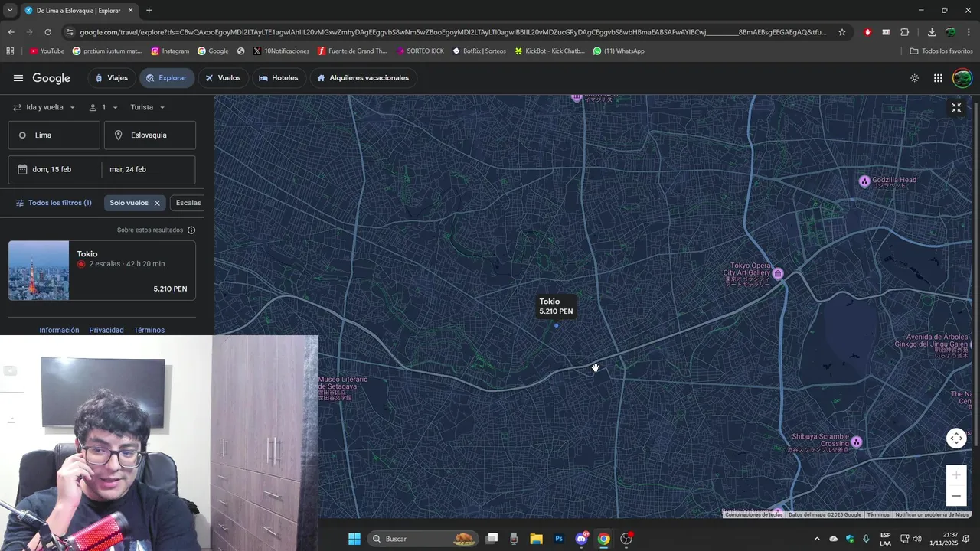Reload the page

coord(47,32)
